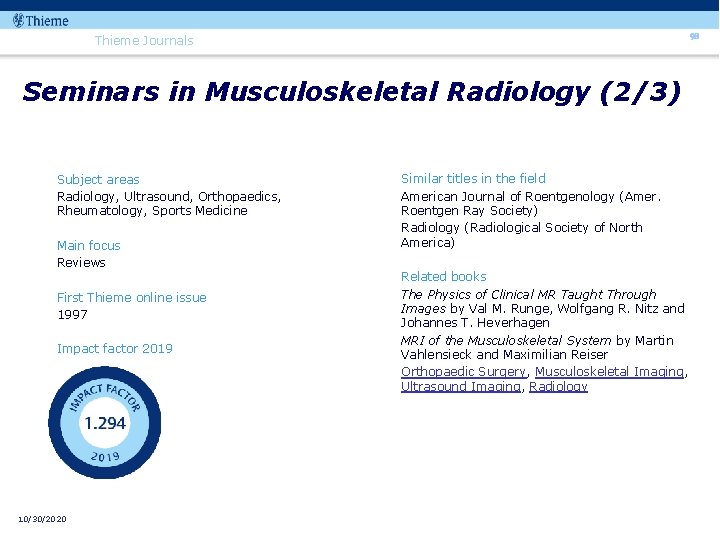The image size is (720, 540).
Task: Click American Journal of Roentgenology text
Action: click(531, 203)
